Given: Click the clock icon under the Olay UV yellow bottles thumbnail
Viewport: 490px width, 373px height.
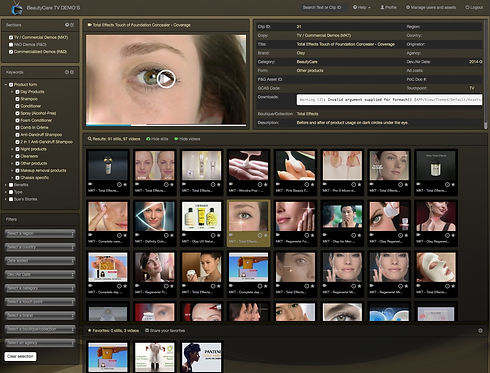Looking at the screenshot, I should pyautogui.click(x=213, y=235).
